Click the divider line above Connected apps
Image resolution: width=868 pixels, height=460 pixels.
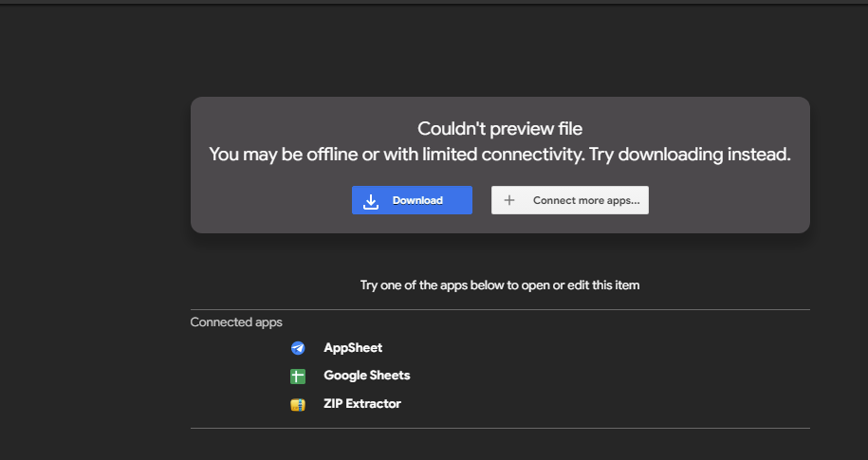[500, 309]
